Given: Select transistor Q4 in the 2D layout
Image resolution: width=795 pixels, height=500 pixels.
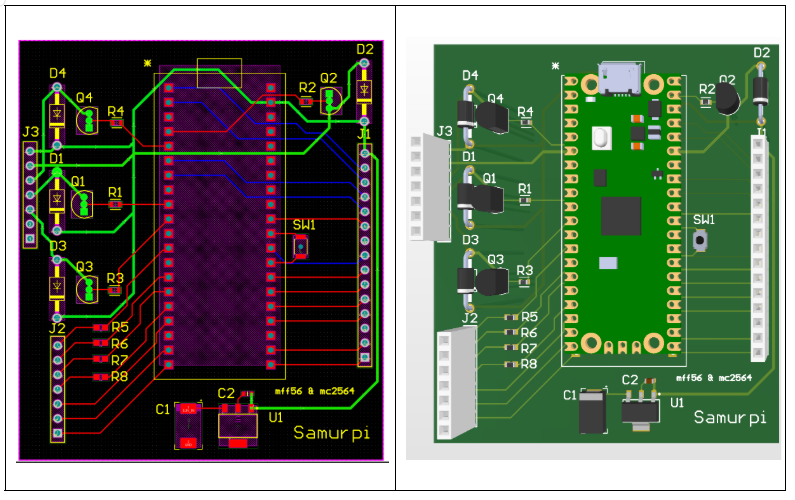Looking at the screenshot, I should point(88,121).
